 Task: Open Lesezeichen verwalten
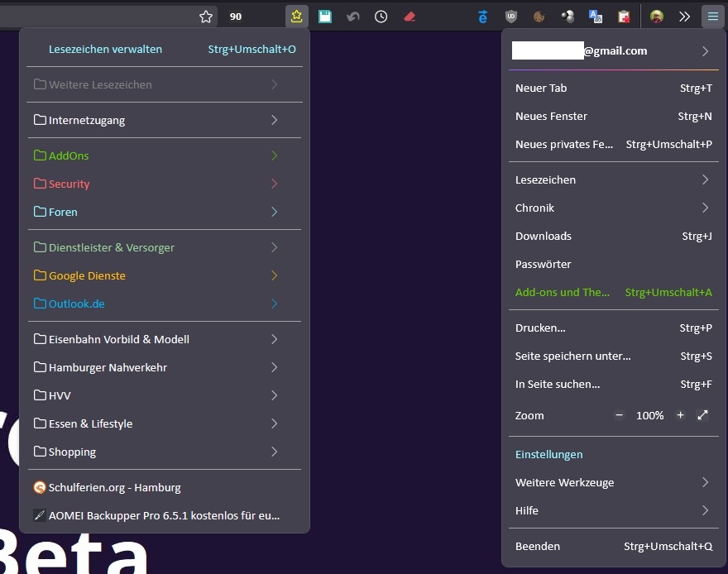click(x=165, y=49)
